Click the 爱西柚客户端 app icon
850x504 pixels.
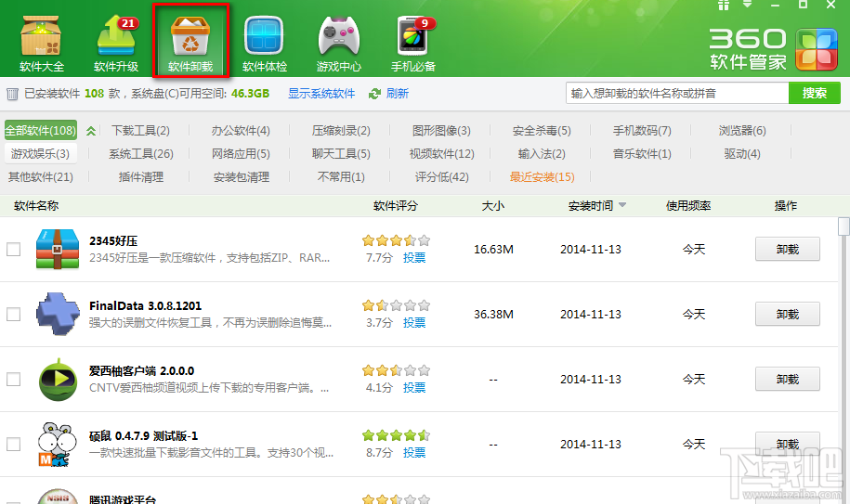coord(58,380)
